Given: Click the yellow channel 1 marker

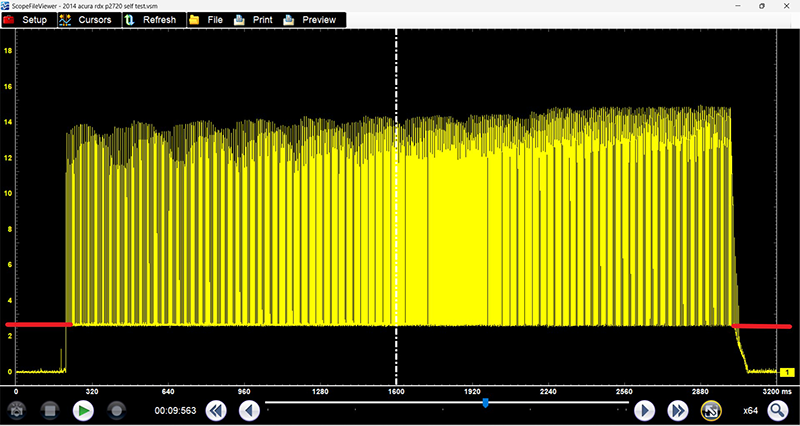Looking at the screenshot, I should 786,372.
